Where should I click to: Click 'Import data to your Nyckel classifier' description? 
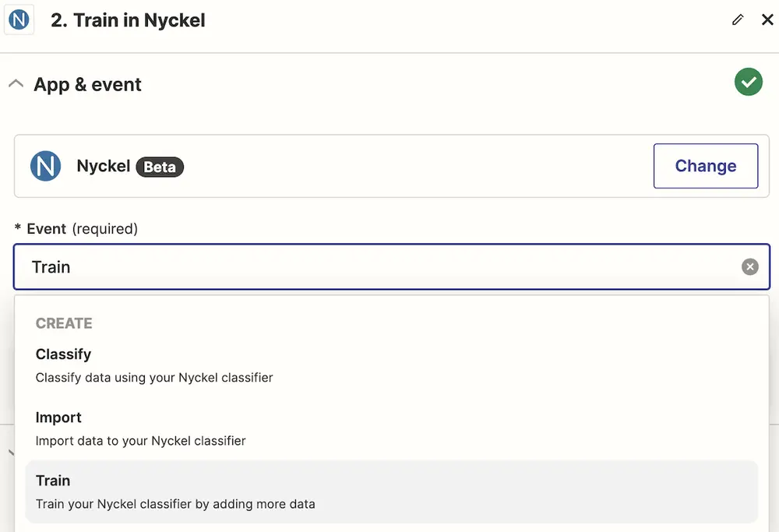pyautogui.click(x=140, y=441)
